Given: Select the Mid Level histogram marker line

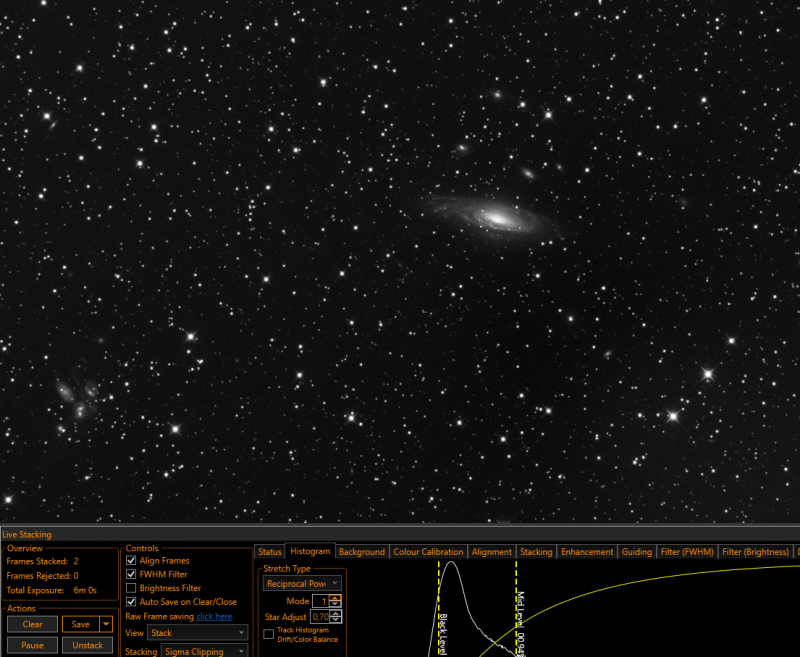Looking at the screenshot, I should coord(516,609).
